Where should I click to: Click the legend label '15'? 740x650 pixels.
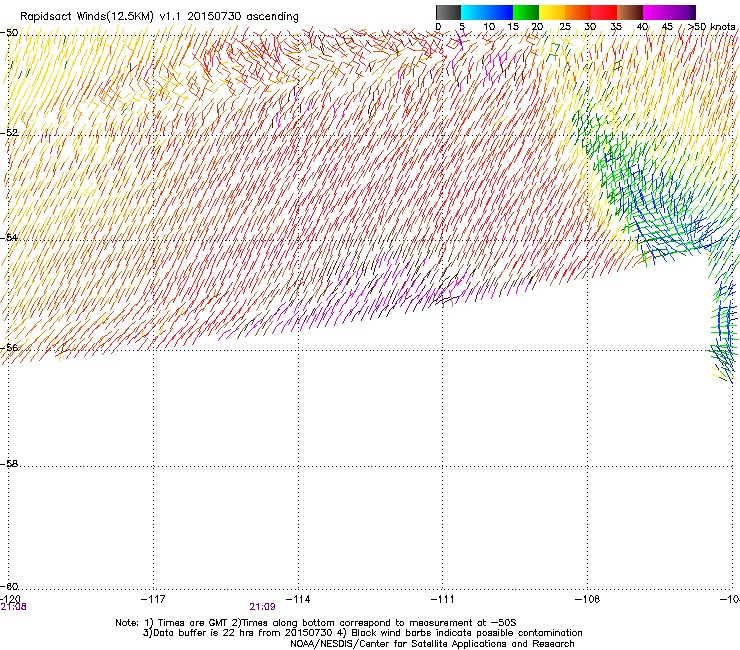tap(513, 27)
